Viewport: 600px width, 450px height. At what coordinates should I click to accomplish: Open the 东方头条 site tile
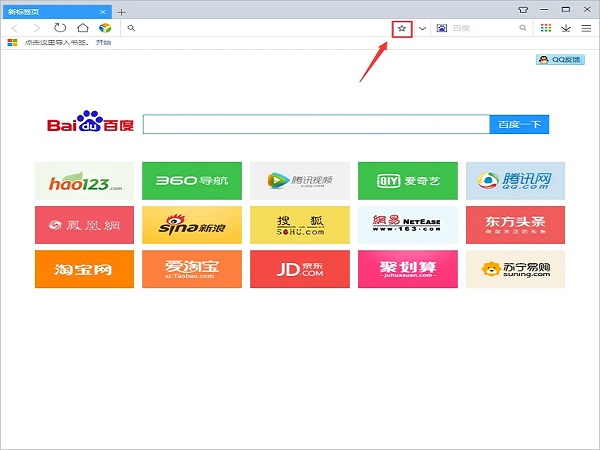[515, 225]
